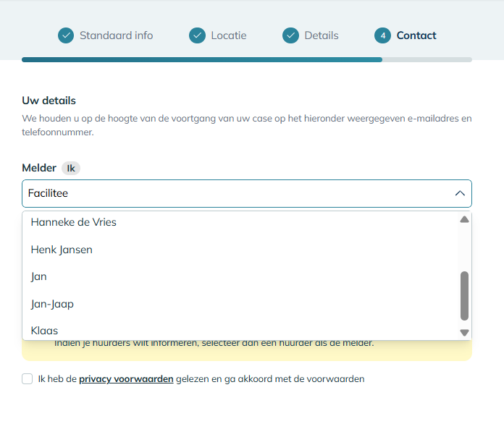Click the Melder field showing Facilitee
The image size is (504, 424).
[232, 194]
